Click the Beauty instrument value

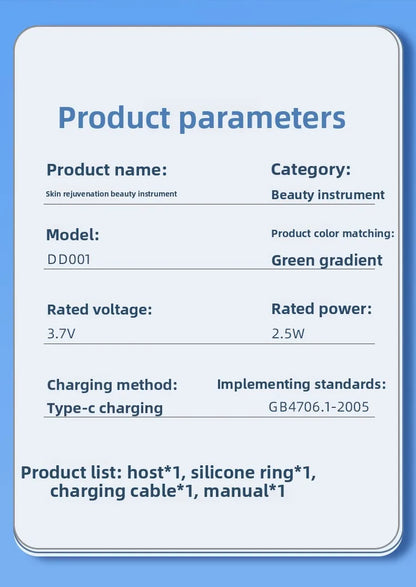(x=328, y=195)
